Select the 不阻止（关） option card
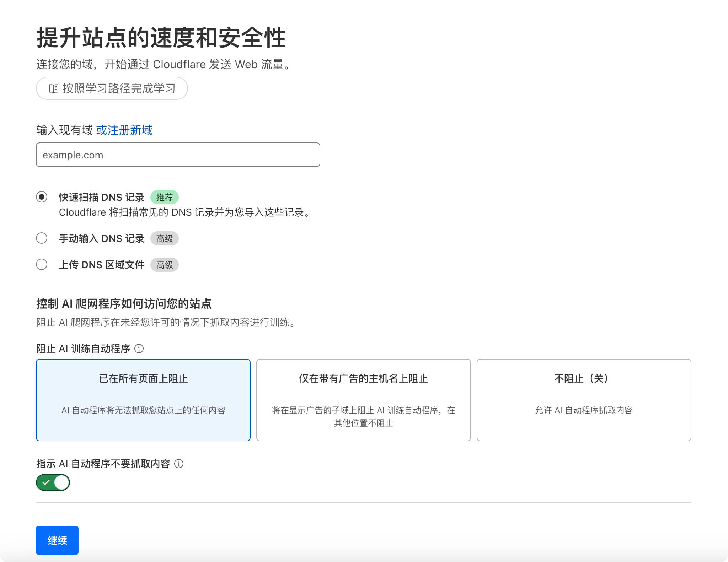 (x=584, y=400)
